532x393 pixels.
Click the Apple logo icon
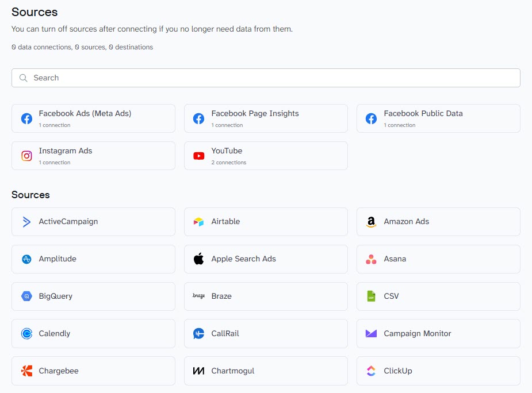[199, 259]
